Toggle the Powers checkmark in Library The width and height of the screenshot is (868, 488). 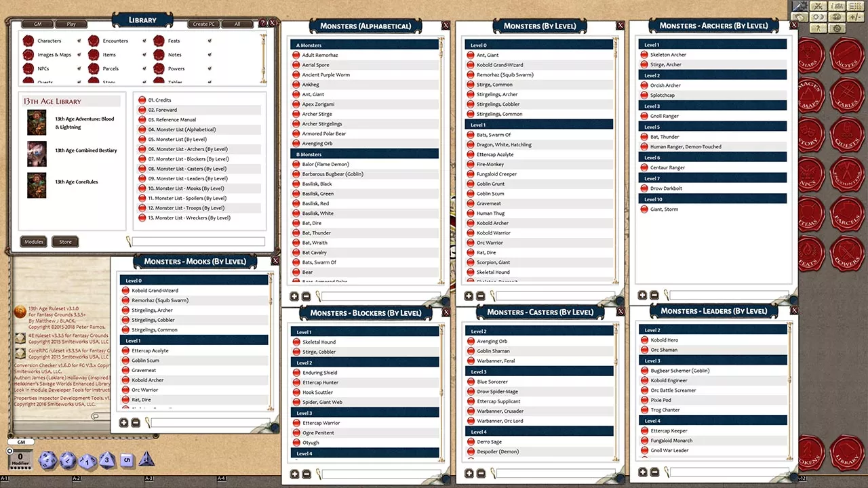[x=210, y=68]
